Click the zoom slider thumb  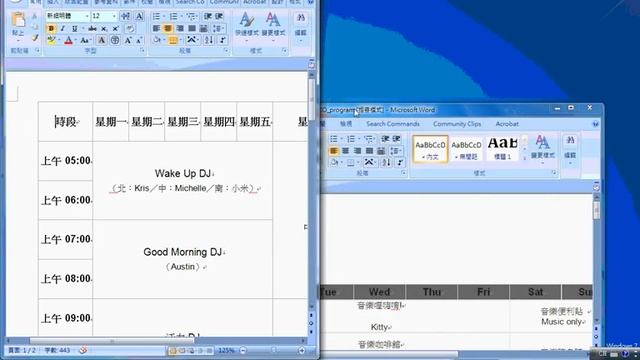[274, 350]
